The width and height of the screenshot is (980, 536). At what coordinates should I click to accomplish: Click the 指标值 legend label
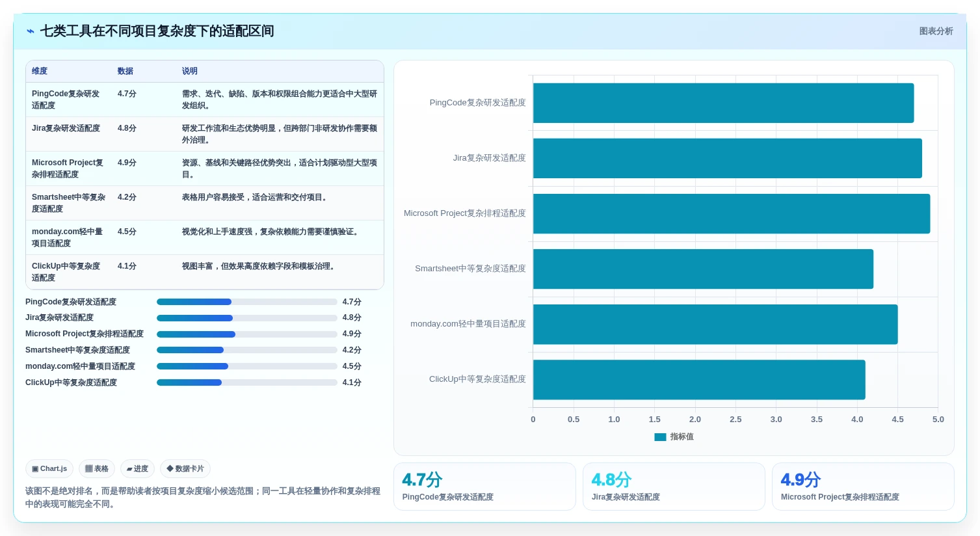[x=682, y=437]
